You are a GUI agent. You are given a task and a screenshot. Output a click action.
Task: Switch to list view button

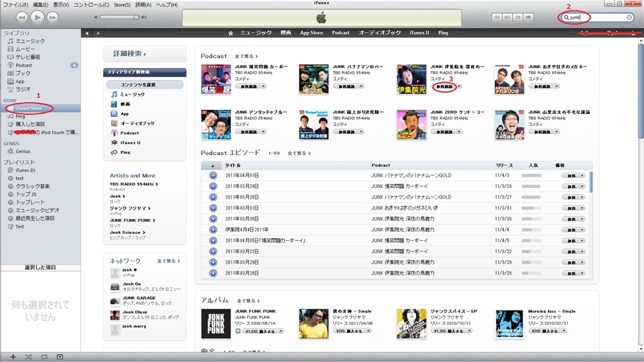(497, 17)
